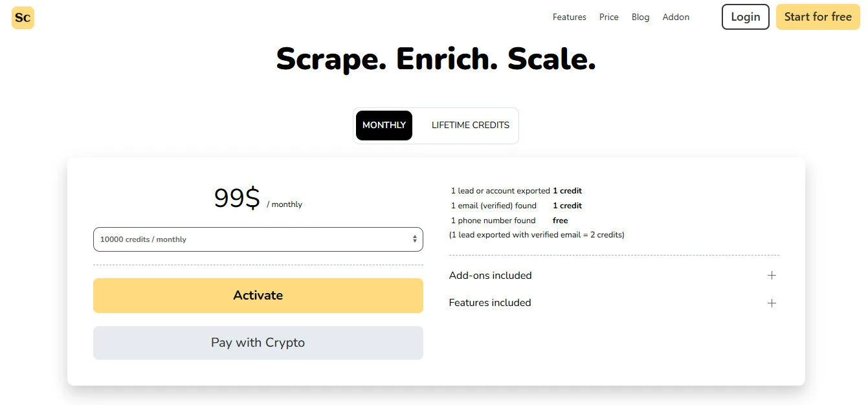Click the Login button
Image resolution: width=868 pixels, height=405 pixels.
pyautogui.click(x=745, y=17)
